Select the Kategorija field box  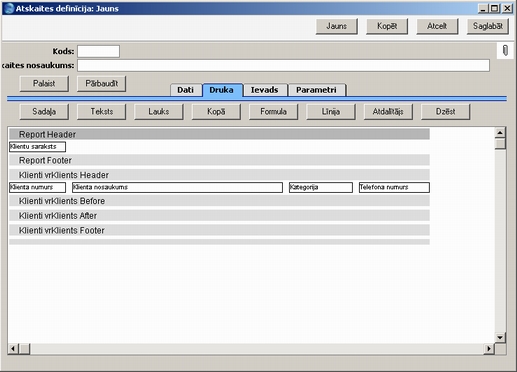click(321, 187)
